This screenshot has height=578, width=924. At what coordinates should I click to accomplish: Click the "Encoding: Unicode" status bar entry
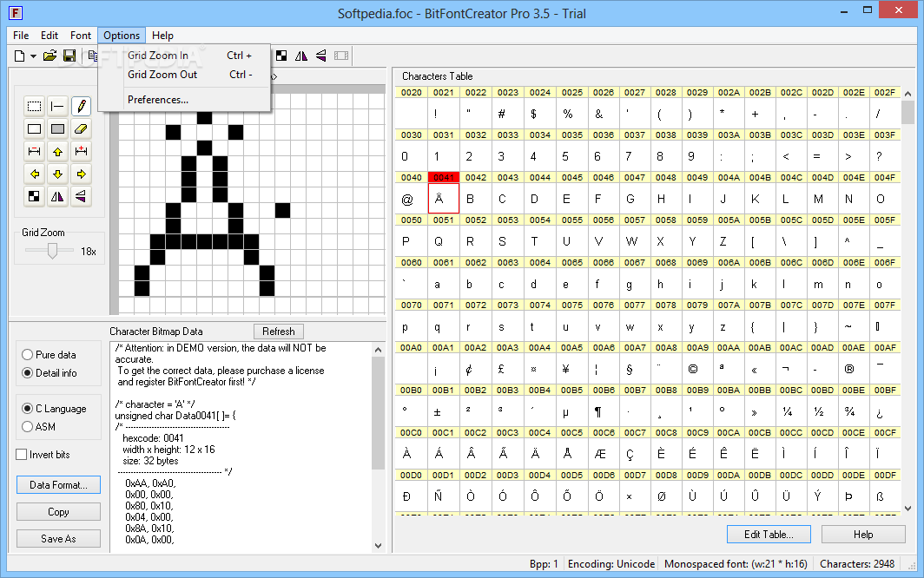tap(611, 564)
